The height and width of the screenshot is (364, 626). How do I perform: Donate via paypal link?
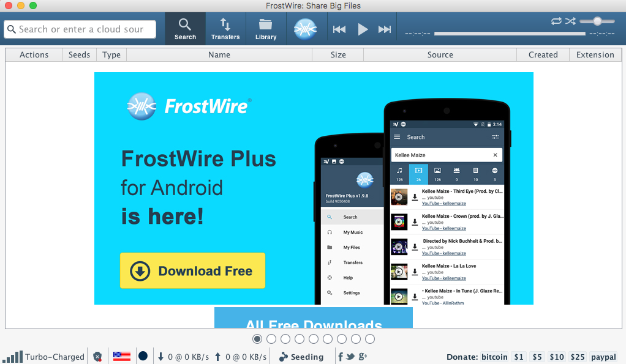603,357
